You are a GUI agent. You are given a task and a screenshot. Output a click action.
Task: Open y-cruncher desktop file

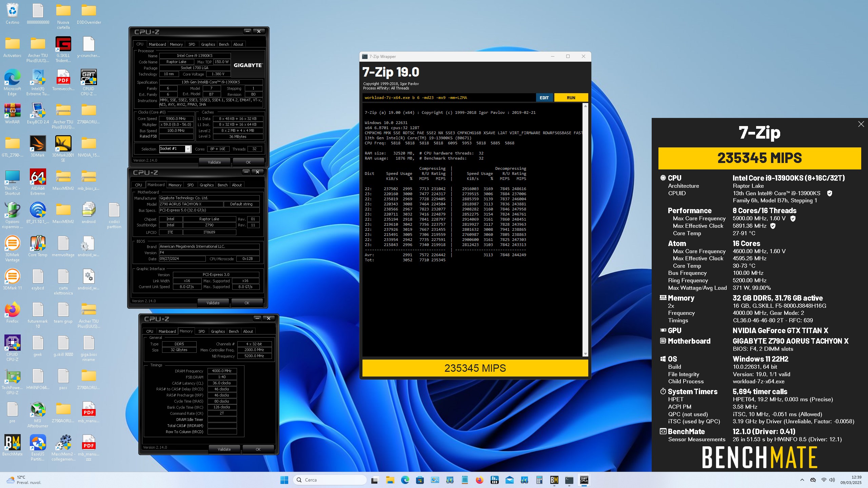click(88, 47)
